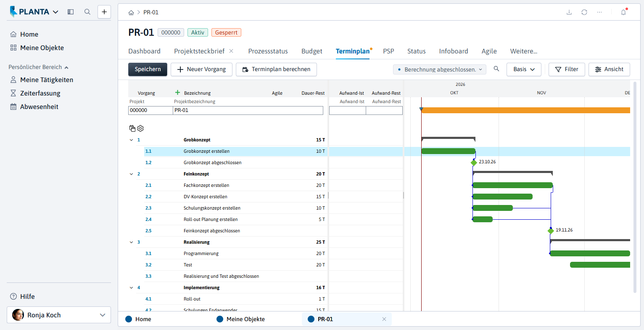Open the Budget tab
The height and width of the screenshot is (330, 644).
pos(311,51)
